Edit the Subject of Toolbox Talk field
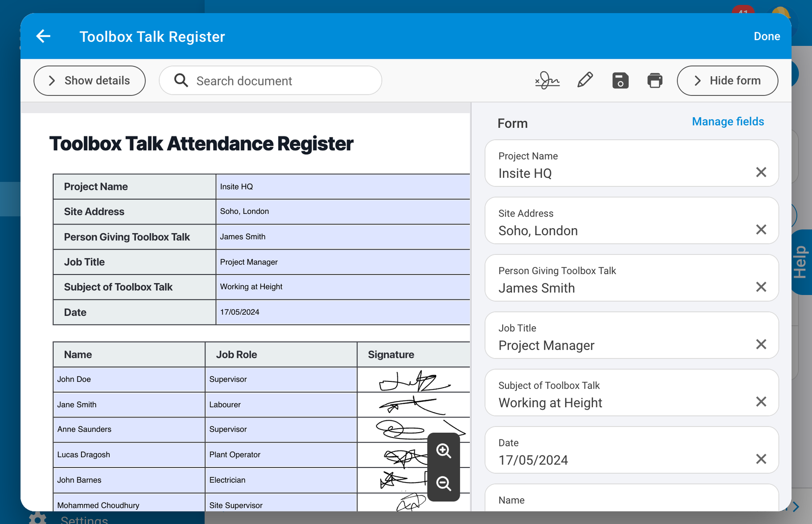812x524 pixels. pyautogui.click(x=619, y=403)
